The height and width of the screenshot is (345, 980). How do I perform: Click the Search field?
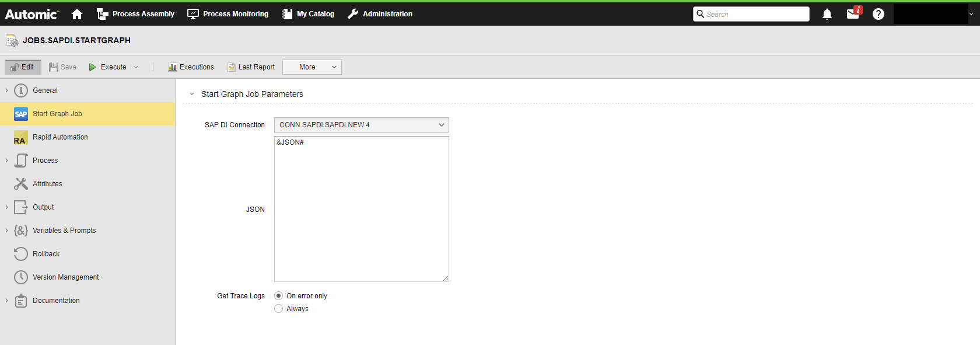coord(751,14)
